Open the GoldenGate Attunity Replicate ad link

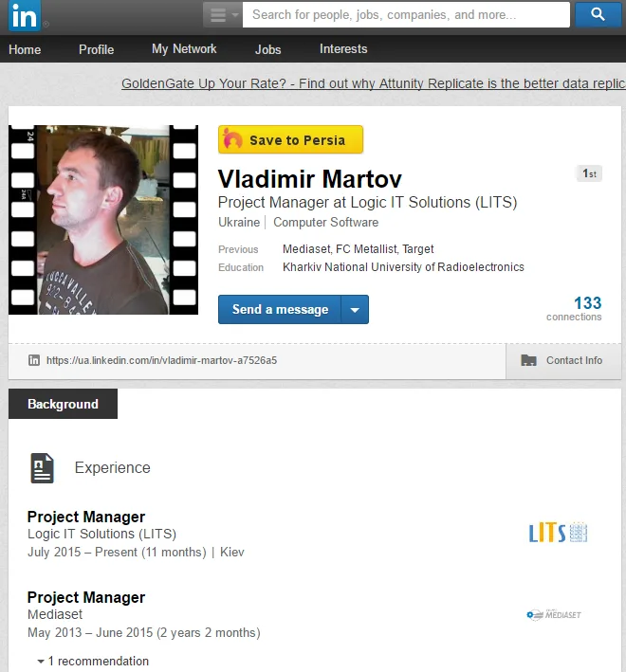(x=373, y=83)
